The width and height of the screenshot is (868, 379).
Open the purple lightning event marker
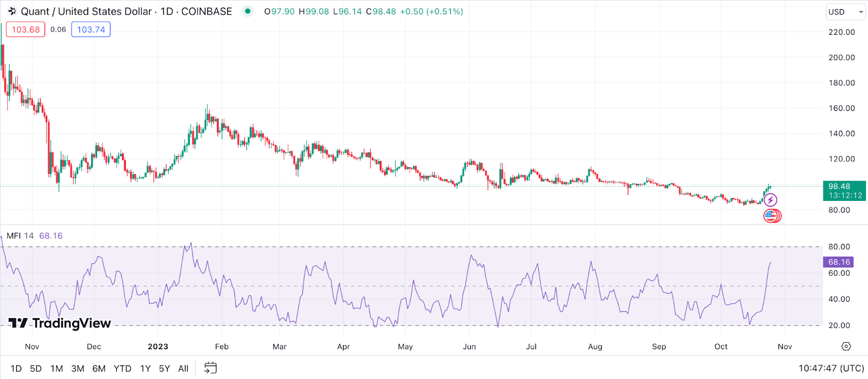[770, 200]
